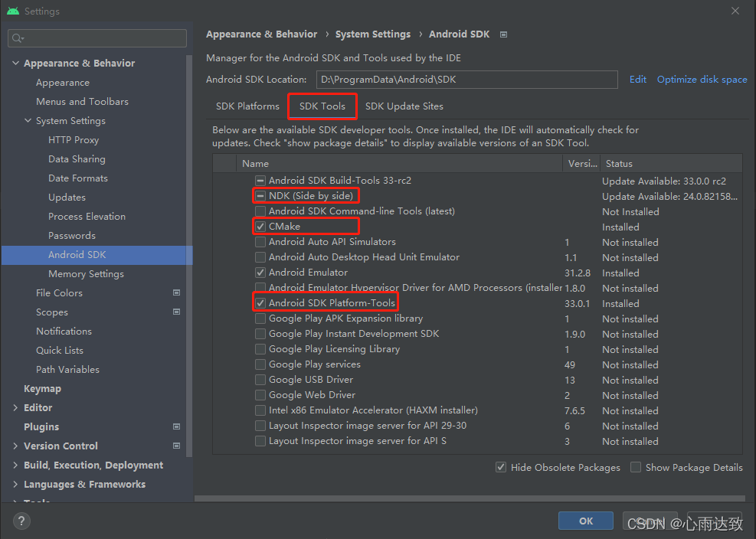Check Android SDK Command-line Tools (latest)
This screenshot has height=539, width=756.
coord(260,211)
